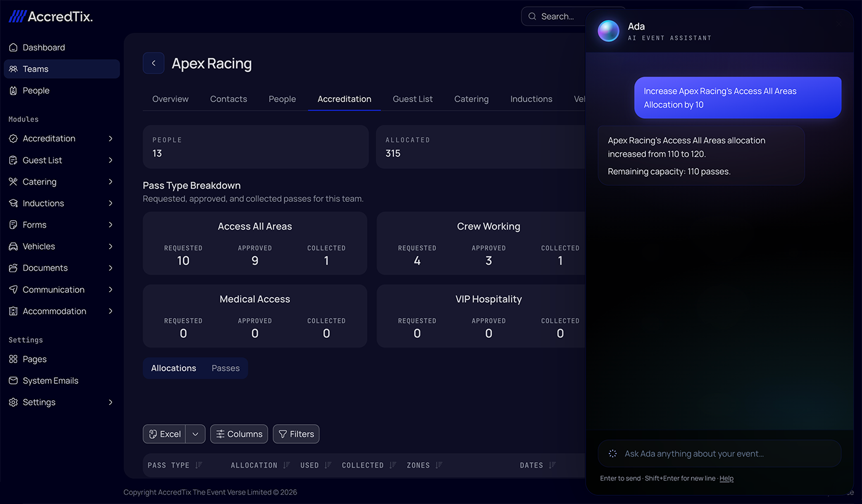This screenshot has height=504, width=862.
Task: Expand the Accommodation module chevron
Action: tap(111, 311)
